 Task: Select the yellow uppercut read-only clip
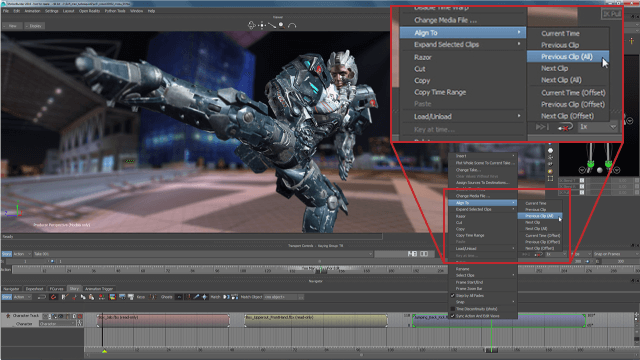[316, 320]
